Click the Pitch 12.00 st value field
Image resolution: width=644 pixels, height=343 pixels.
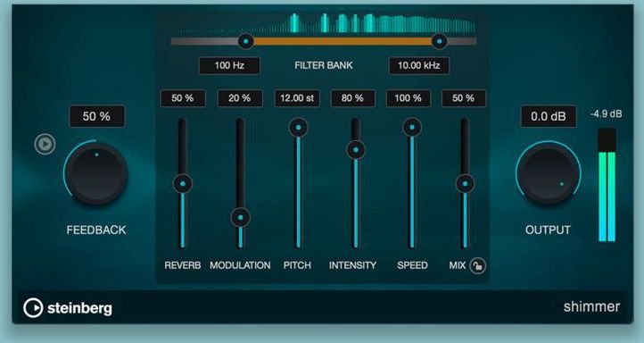(x=297, y=98)
